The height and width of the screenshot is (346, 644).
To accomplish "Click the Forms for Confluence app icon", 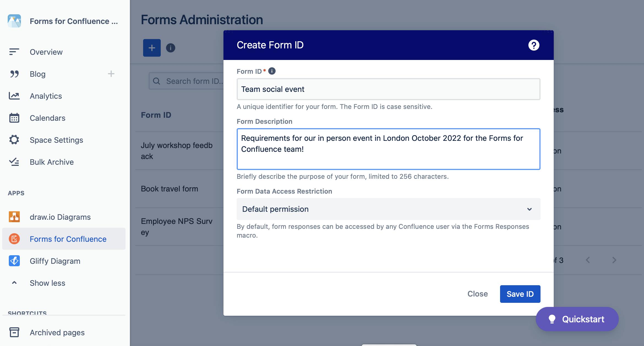I will (14, 239).
